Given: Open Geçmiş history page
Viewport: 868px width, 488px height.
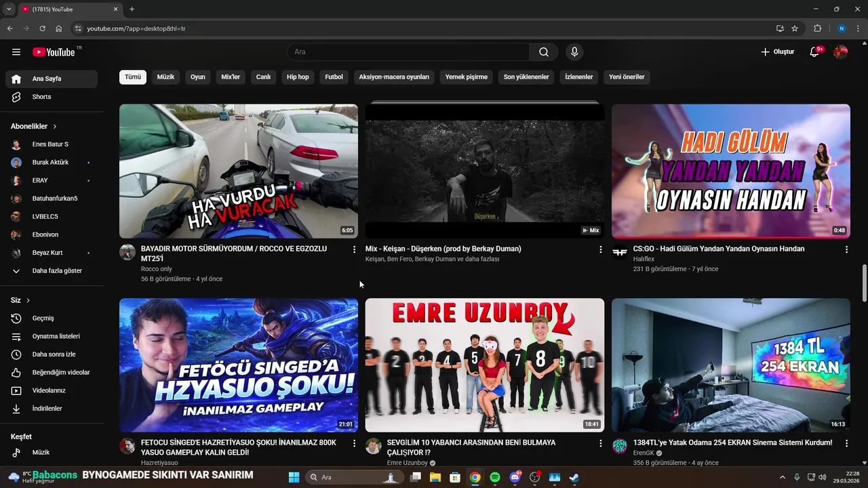Looking at the screenshot, I should pos(52,319).
